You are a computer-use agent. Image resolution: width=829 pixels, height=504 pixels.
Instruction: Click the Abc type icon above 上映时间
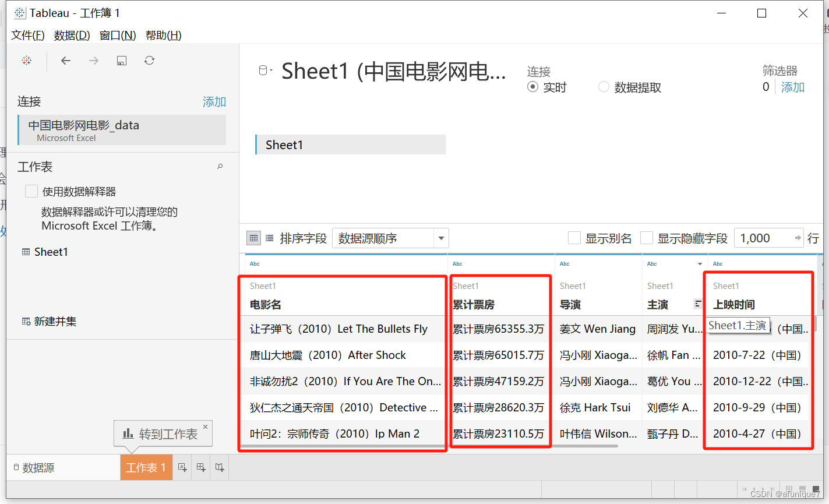coord(718,264)
